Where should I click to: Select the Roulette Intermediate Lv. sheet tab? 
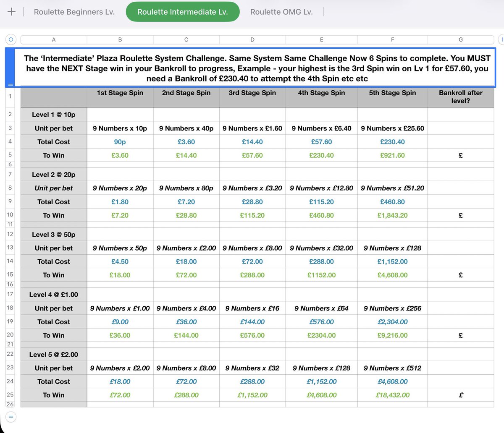tap(183, 12)
